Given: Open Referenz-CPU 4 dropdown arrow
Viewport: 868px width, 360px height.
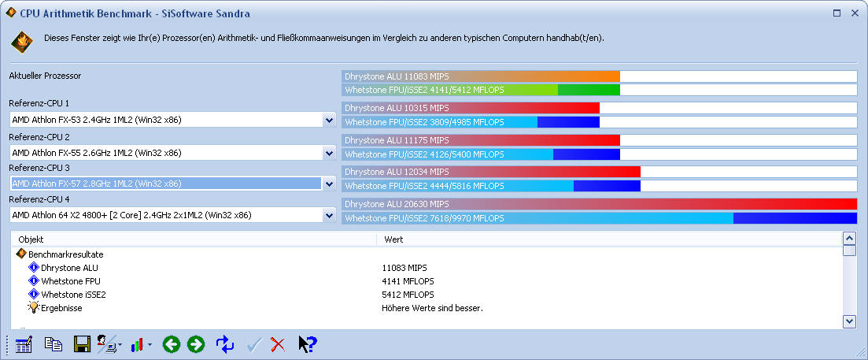Looking at the screenshot, I should [330, 215].
